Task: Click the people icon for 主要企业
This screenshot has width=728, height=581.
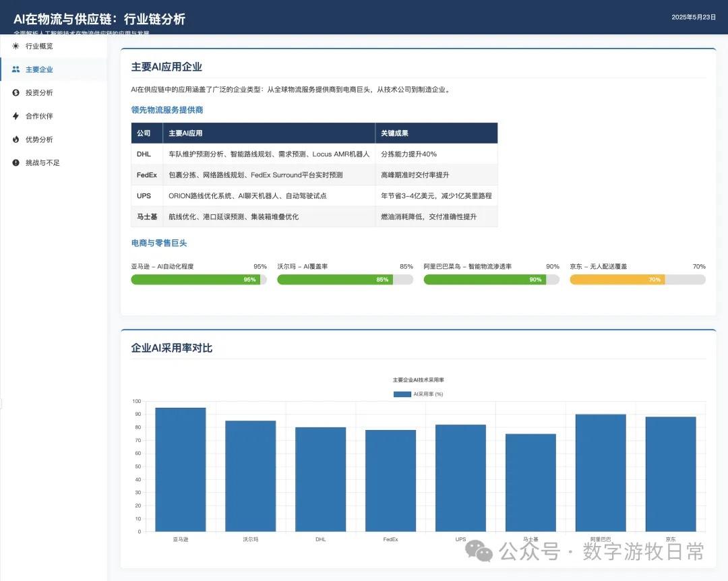Action: (x=16, y=69)
